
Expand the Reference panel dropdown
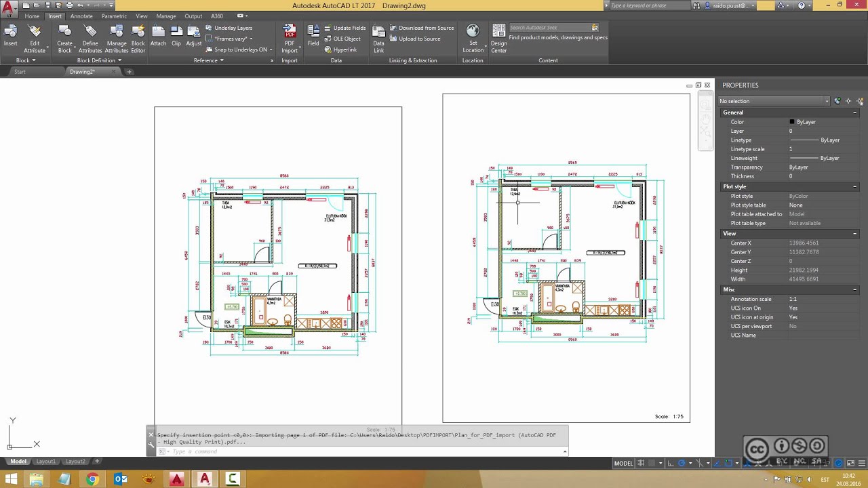(208, 60)
